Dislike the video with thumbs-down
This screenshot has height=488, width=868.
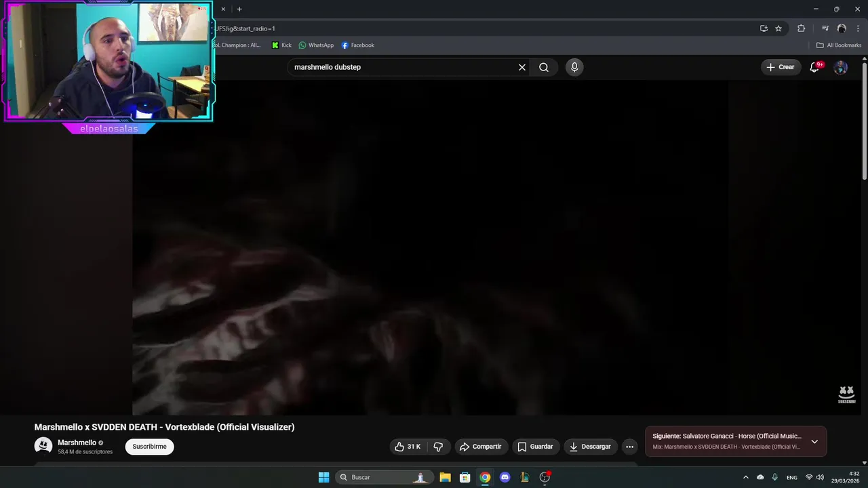(438, 447)
